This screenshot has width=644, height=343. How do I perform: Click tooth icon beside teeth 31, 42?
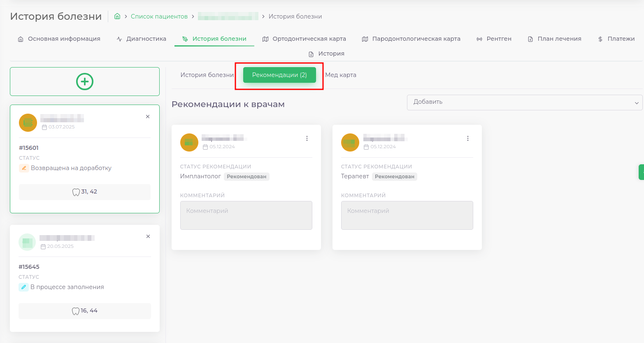76,192
